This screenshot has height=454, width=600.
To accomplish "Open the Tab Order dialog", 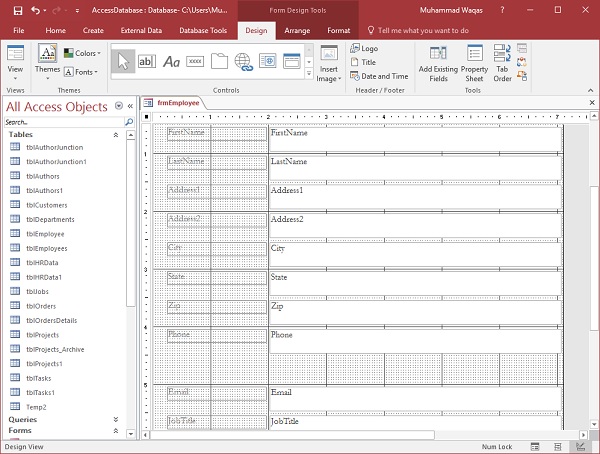I will 502,64.
